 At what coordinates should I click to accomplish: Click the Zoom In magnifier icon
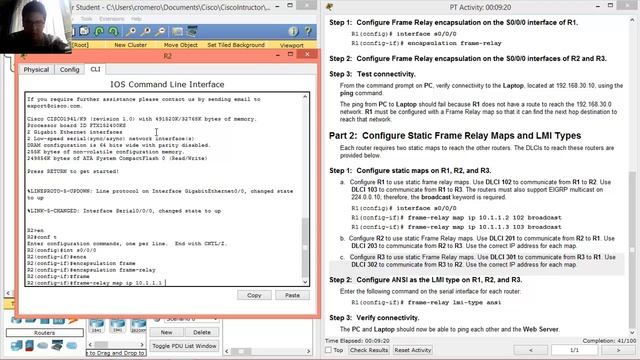point(131,31)
